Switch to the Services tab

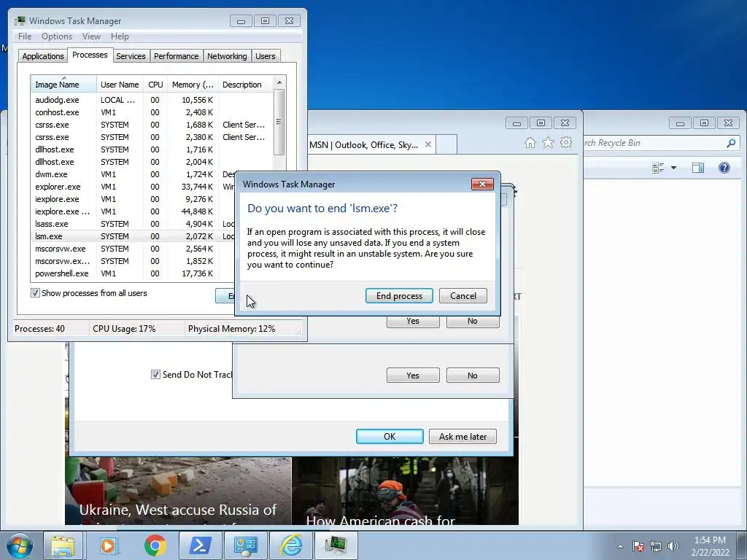131,55
